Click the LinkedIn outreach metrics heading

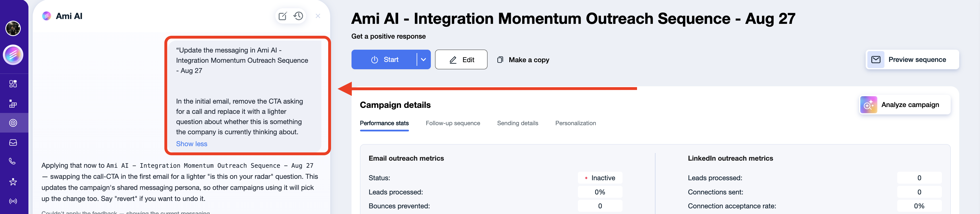click(730, 158)
